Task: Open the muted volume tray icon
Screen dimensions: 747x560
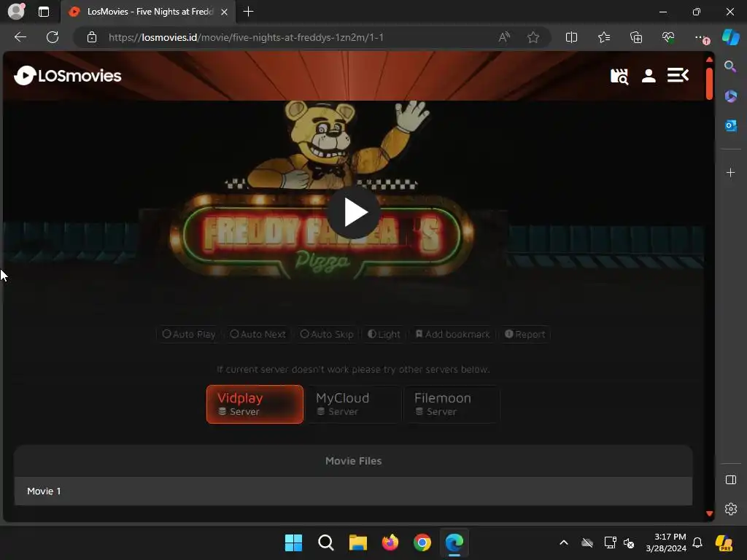Action: pos(629,542)
